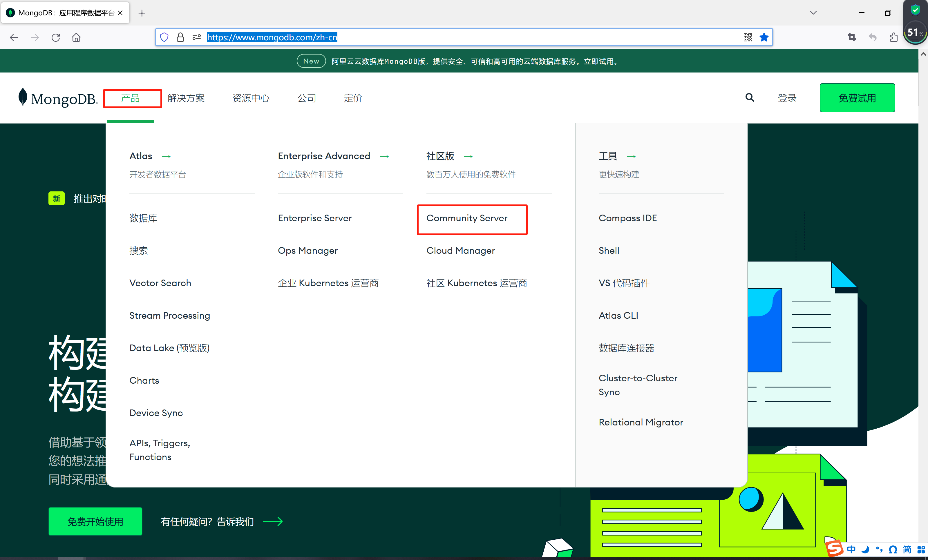Click the browser forward arrow

[35, 37]
